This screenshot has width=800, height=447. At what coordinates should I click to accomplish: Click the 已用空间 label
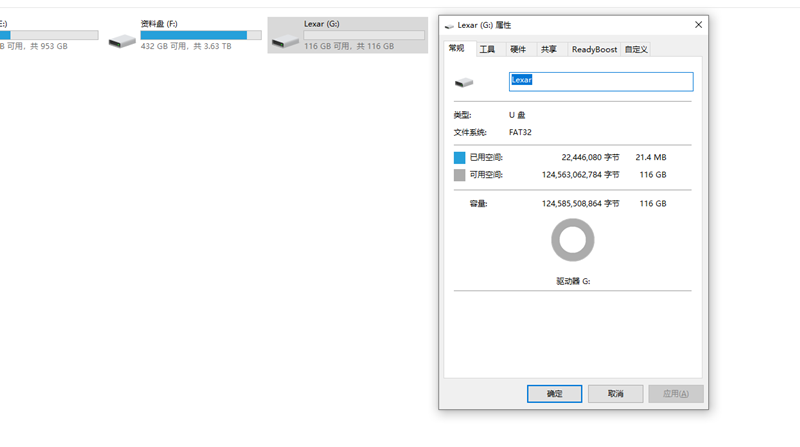coord(486,157)
